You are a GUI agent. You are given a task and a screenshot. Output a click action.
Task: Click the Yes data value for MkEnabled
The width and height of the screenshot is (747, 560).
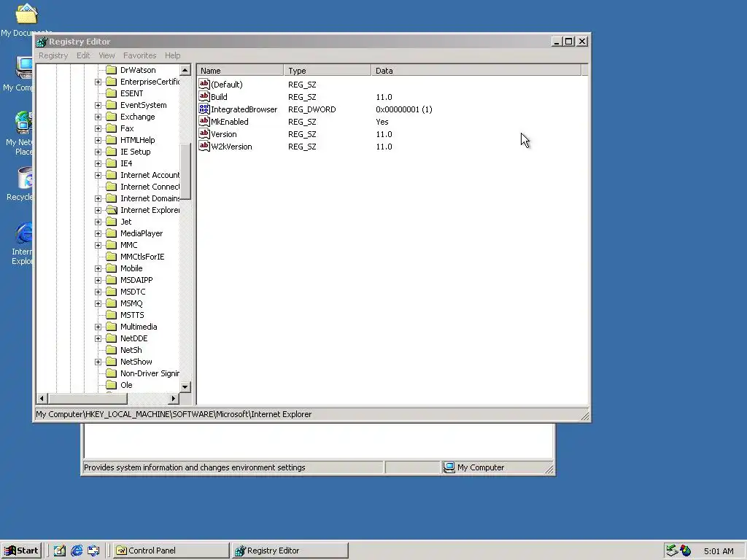pos(382,122)
